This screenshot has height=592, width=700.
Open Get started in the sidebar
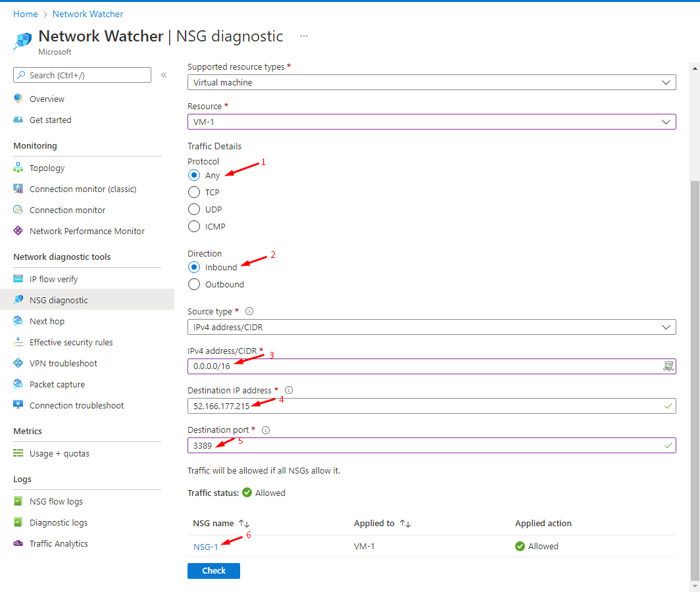coord(51,120)
